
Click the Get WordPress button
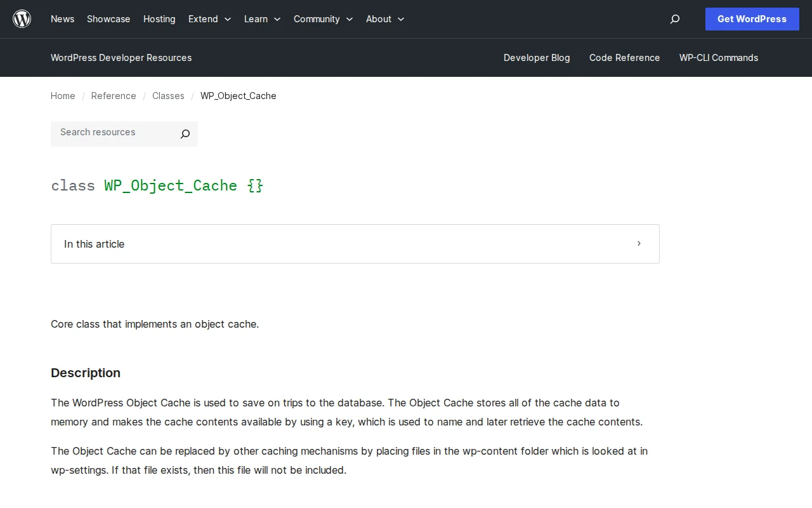[752, 19]
